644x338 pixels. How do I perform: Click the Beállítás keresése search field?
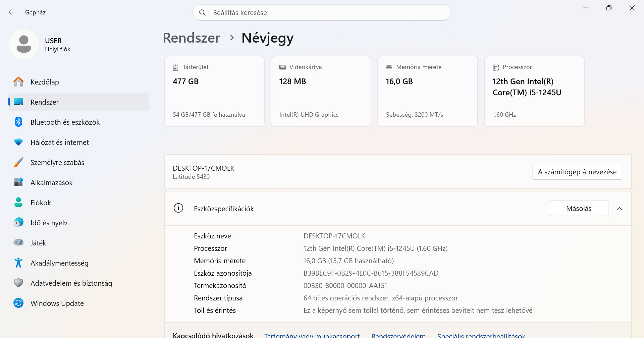(x=322, y=13)
